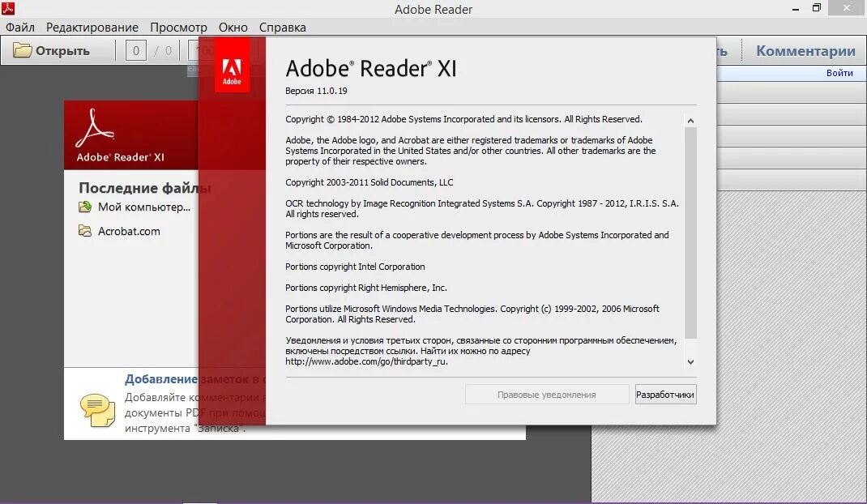Click the Adobe Reader XI dialog title

tap(371, 69)
